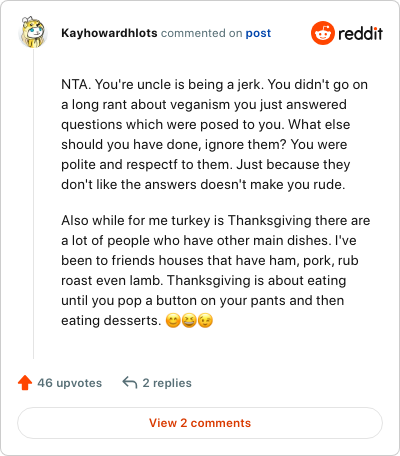Open the Kayhowardhlots username profile
Viewport: 400px width, 456px height.
click(109, 33)
